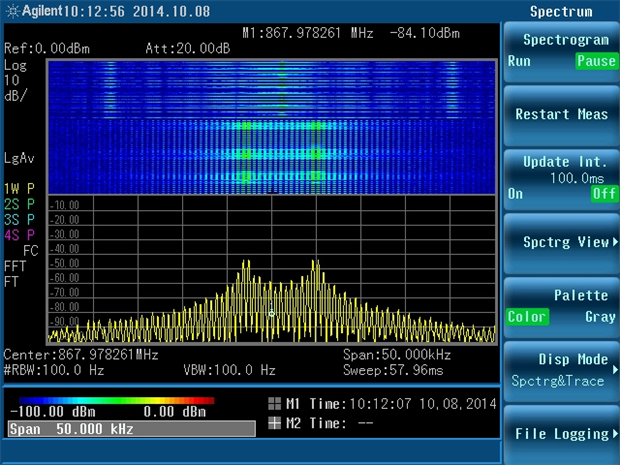Turn Update Int. On

[x=516, y=194]
